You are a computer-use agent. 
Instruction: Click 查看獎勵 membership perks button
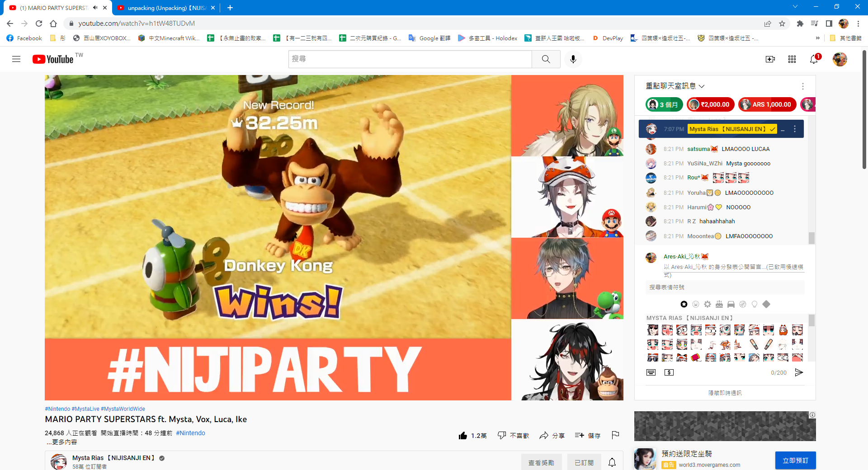click(x=541, y=462)
